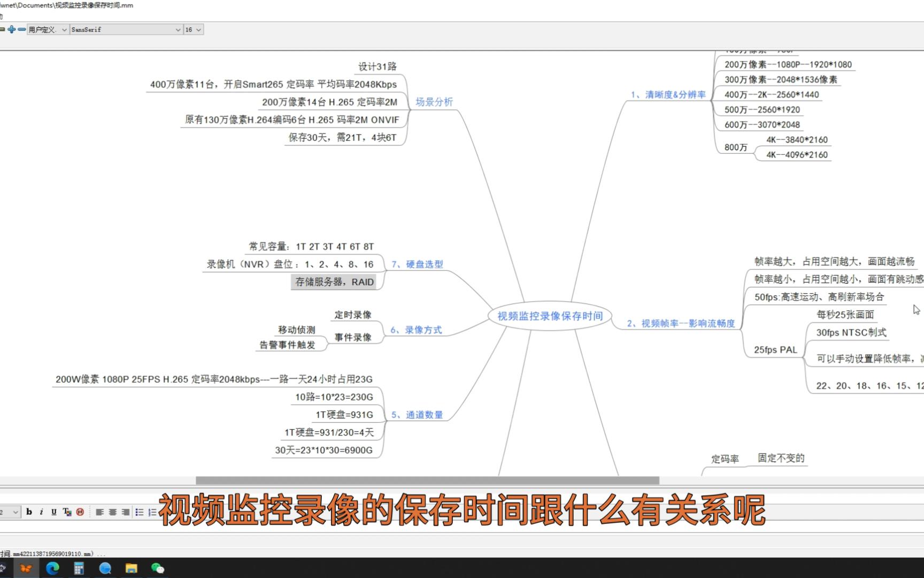The height and width of the screenshot is (578, 924).
Task: Select the root node 视频监控录像保存时间
Action: tap(550, 316)
